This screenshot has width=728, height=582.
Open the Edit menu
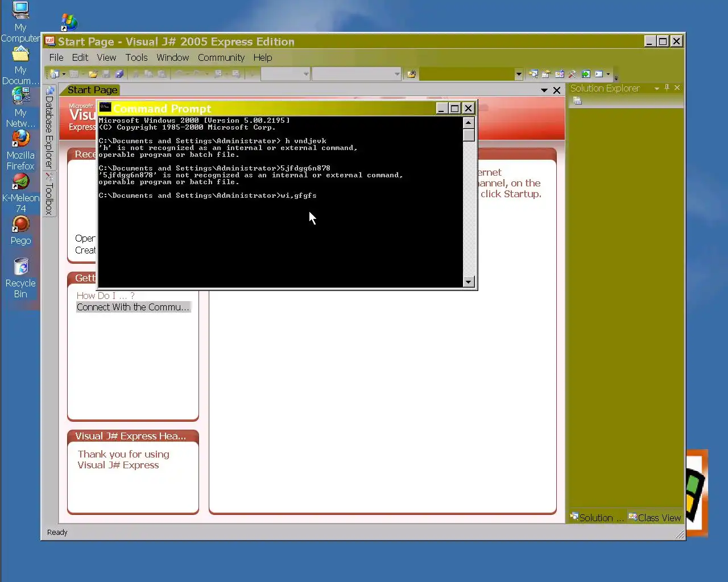80,57
